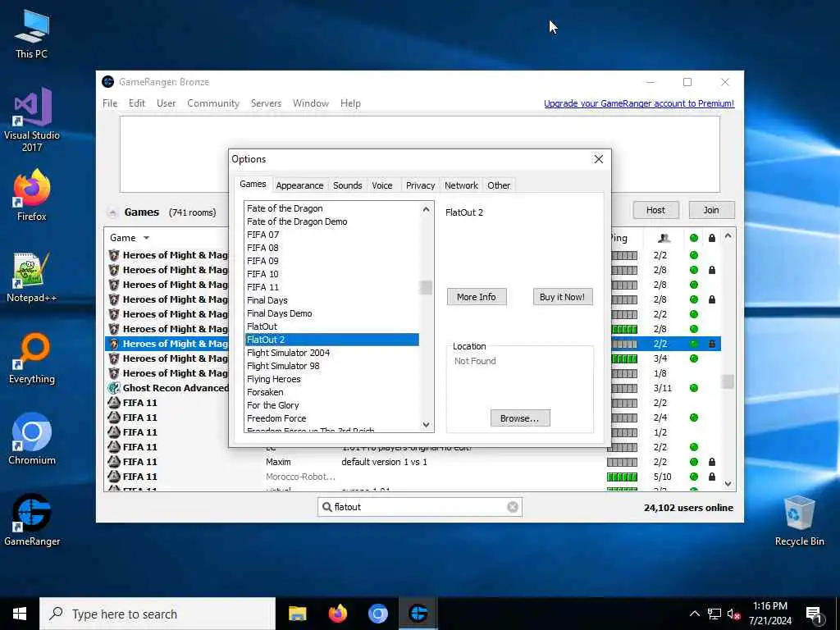Open Chromium desktop shortcut
Screen dimensions: 840x630
tap(32, 440)
